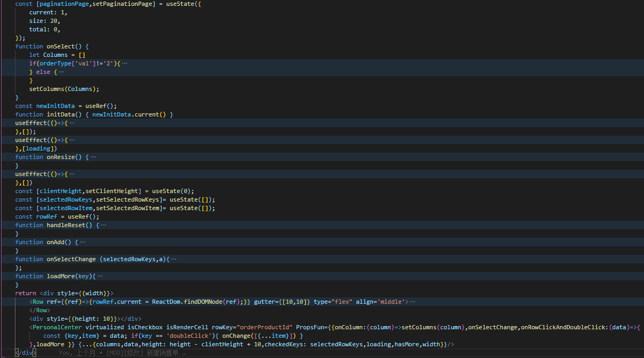
Task: Click the paginationPage variable name
Action: click(x=63, y=4)
